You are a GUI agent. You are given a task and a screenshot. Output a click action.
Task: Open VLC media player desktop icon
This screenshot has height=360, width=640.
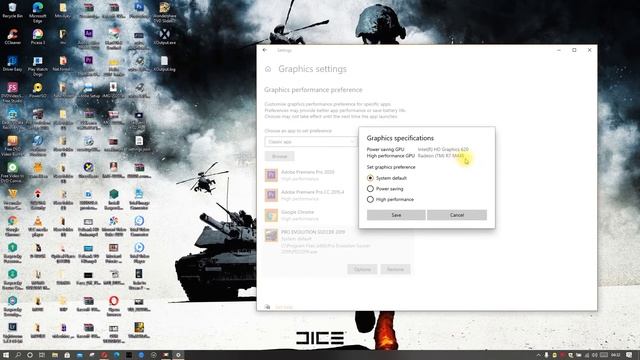(38, 226)
